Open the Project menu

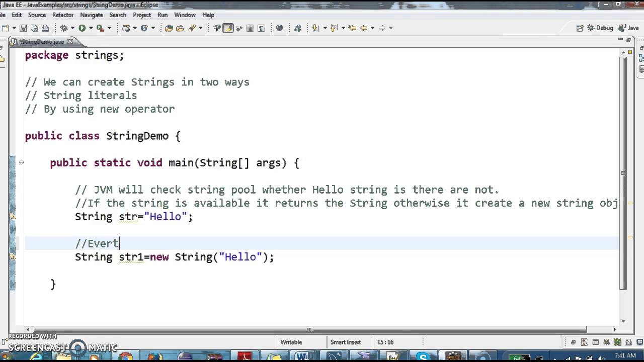[x=142, y=15]
